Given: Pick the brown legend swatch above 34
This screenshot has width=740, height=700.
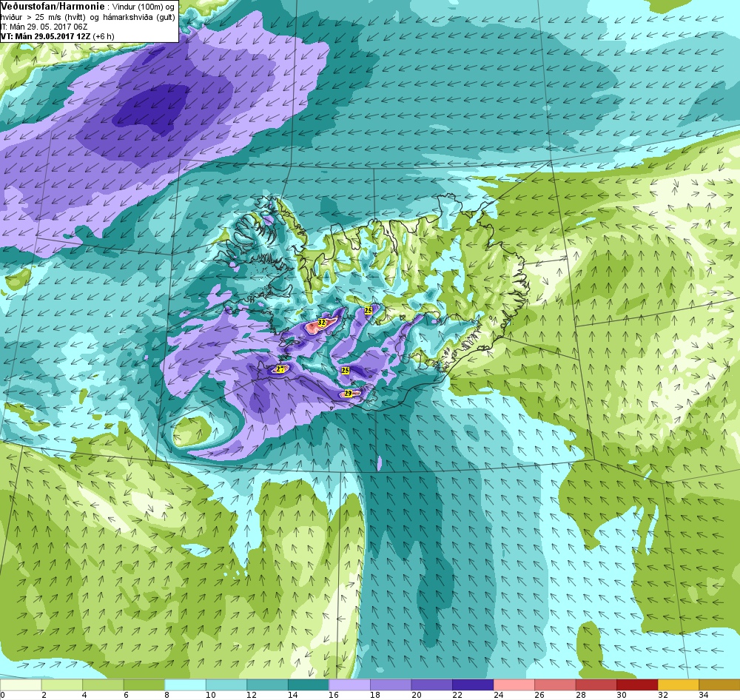Looking at the screenshot, I should (719, 685).
